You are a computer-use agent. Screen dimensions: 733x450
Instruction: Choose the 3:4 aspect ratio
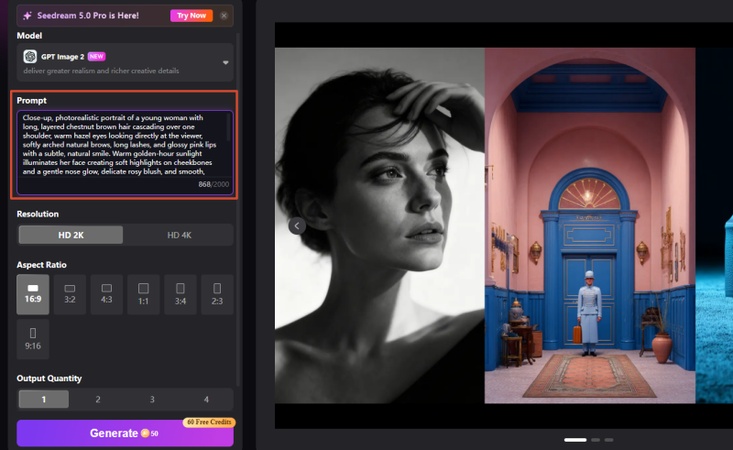coord(180,294)
